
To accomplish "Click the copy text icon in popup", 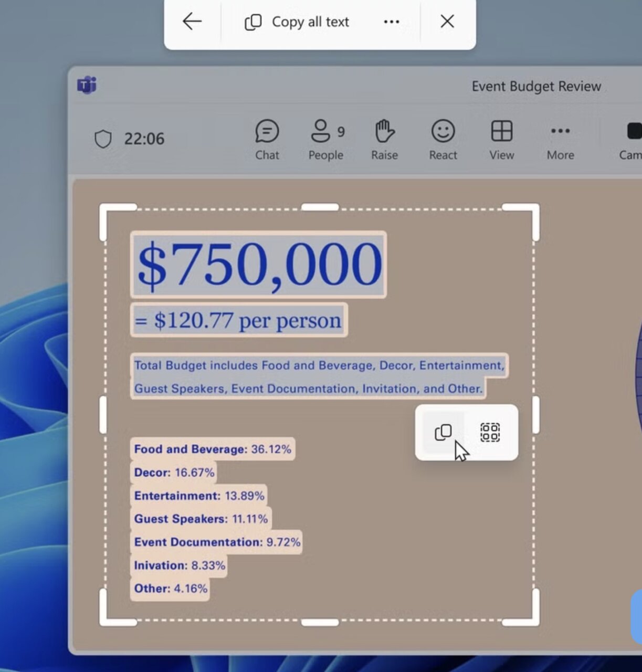I will tap(444, 432).
